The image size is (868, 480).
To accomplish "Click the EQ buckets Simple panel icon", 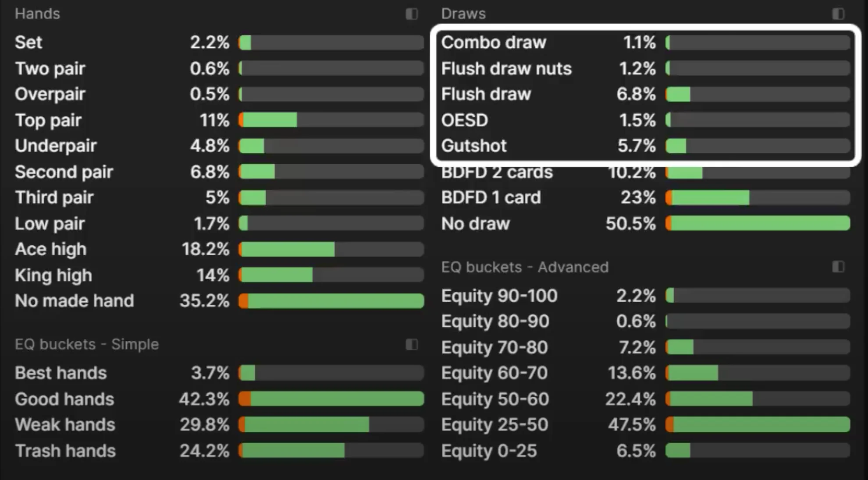I will pos(411,345).
